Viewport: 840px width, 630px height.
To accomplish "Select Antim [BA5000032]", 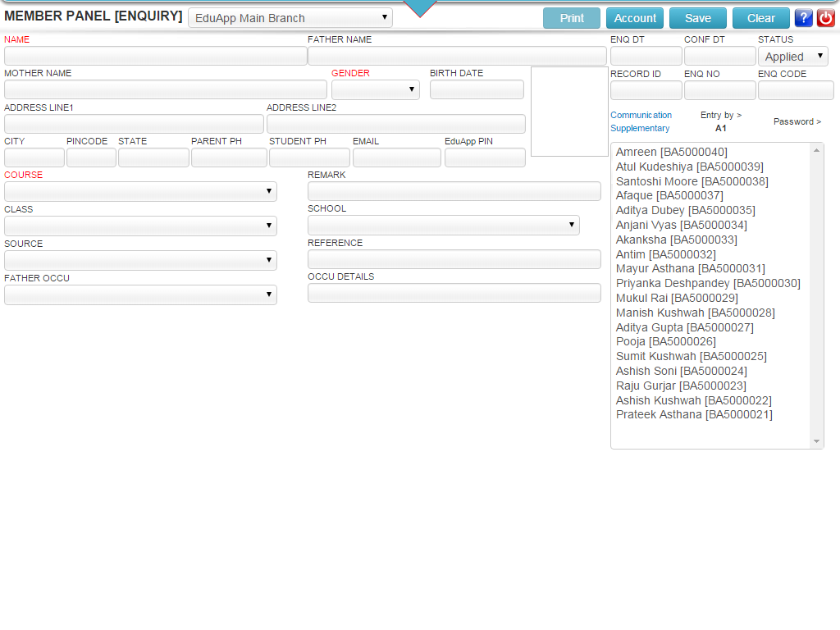I will [665, 254].
